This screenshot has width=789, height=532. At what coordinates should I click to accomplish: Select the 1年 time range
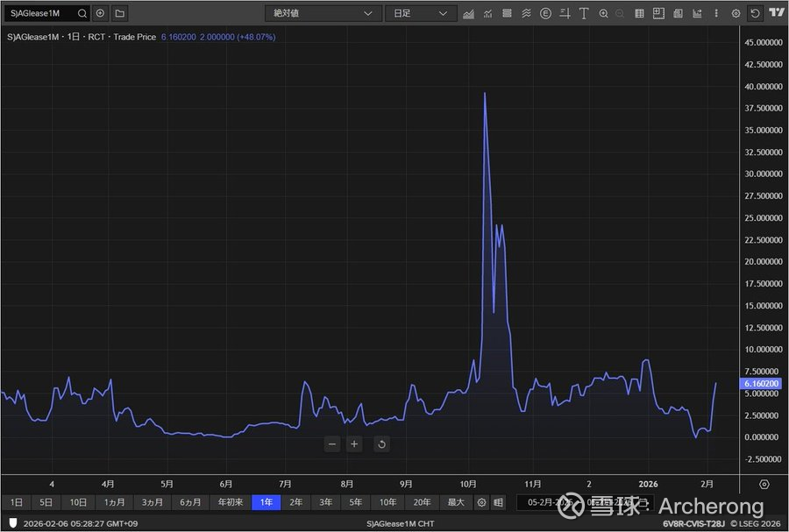[267, 502]
